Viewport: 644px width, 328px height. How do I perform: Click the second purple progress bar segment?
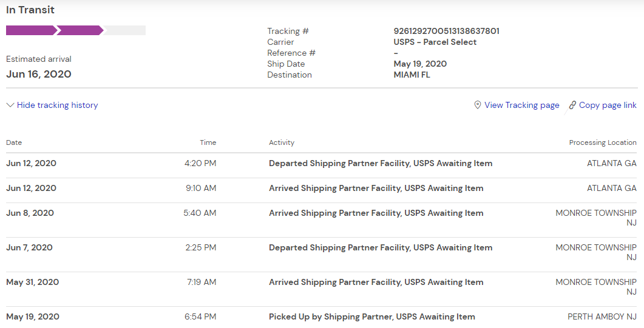click(x=79, y=30)
